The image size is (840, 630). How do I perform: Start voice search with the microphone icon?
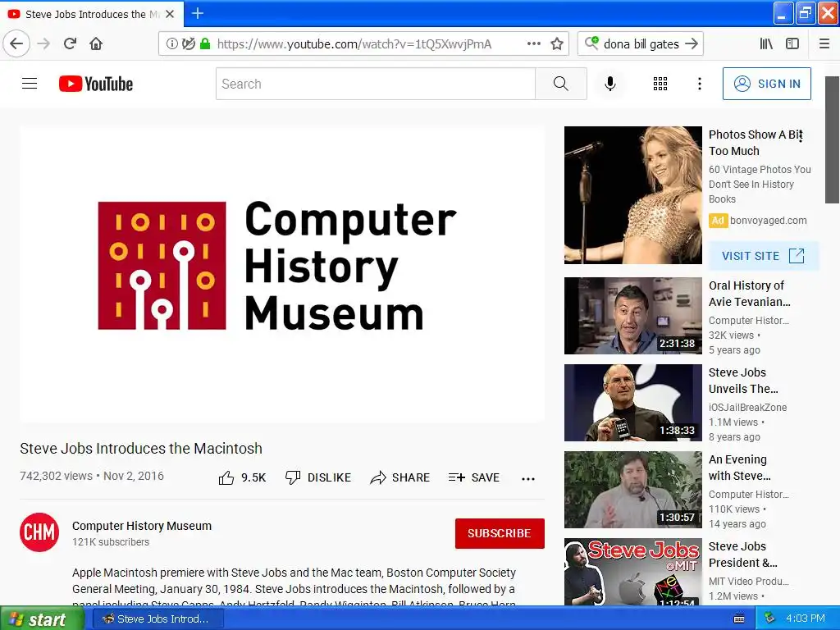point(609,84)
